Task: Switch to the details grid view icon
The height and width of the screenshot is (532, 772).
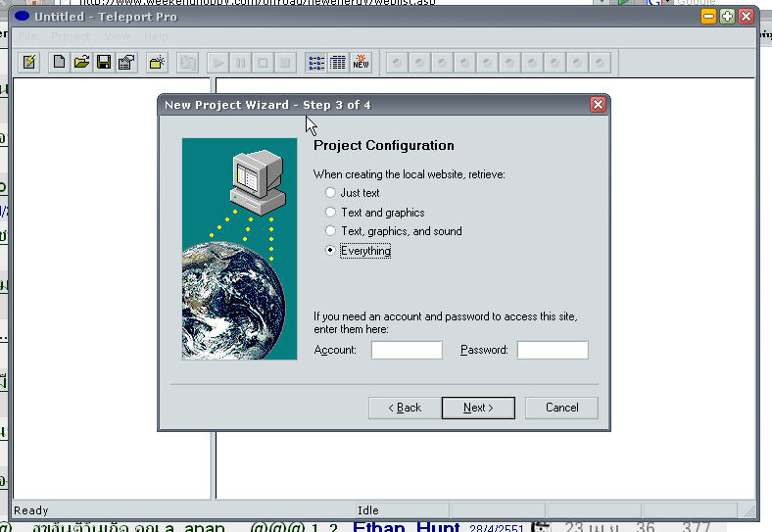Action: coord(337,63)
